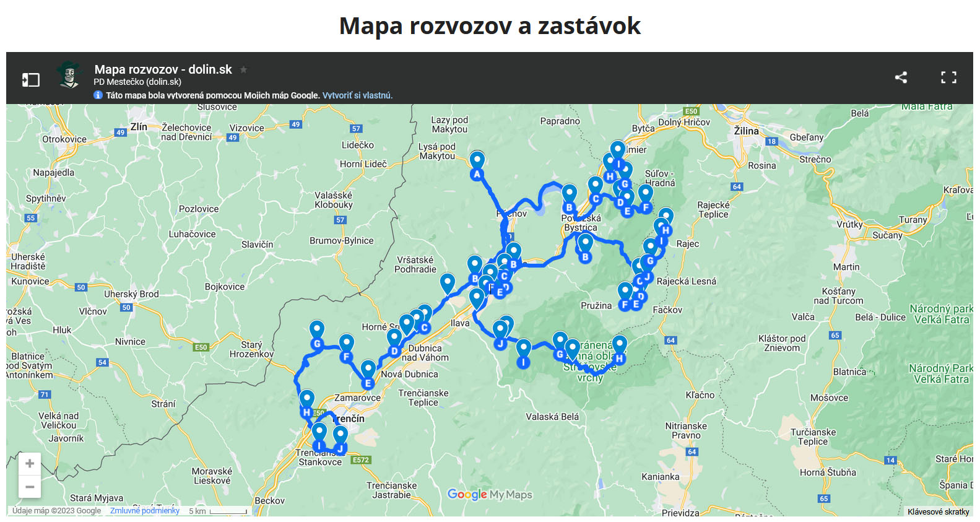
Task: Click the map title Mapa rozvozov - dolin.sk
Action: [163, 69]
